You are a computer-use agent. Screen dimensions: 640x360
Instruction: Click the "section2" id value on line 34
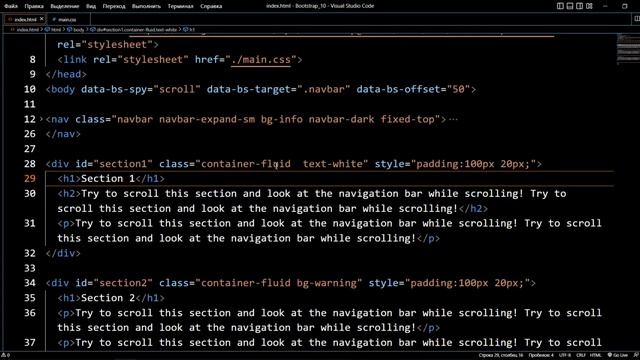(x=123, y=283)
